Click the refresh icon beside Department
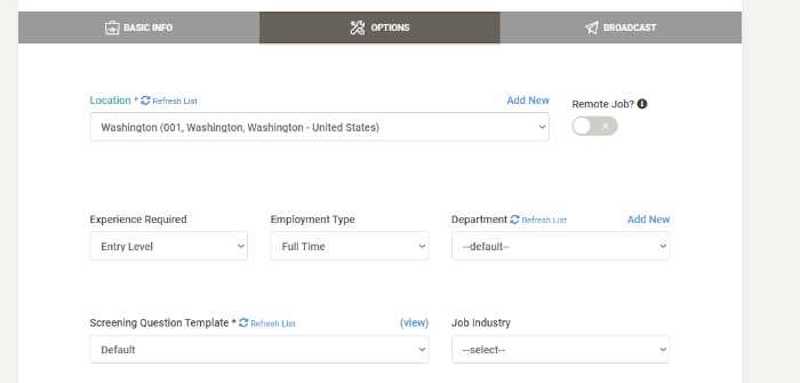800x383 pixels. (x=515, y=219)
